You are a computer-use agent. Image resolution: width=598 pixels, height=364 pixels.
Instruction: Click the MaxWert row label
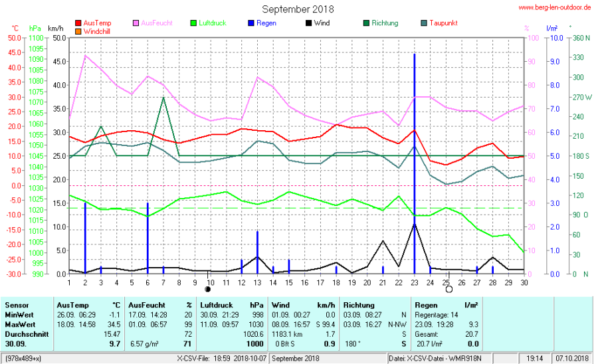pyautogui.click(x=19, y=323)
